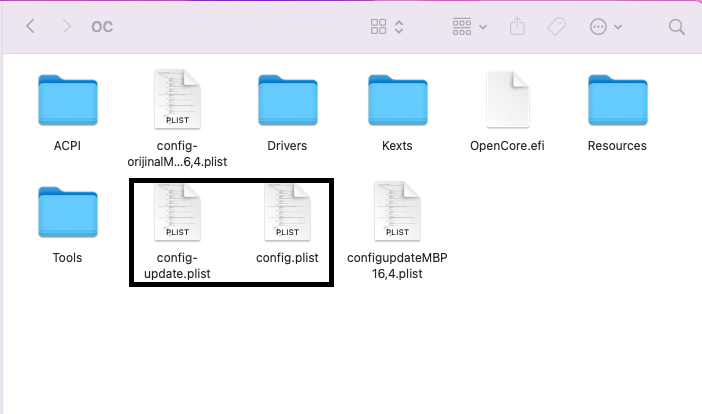Open the view mode up/down selector
The image size is (702, 414).
coord(399,27)
